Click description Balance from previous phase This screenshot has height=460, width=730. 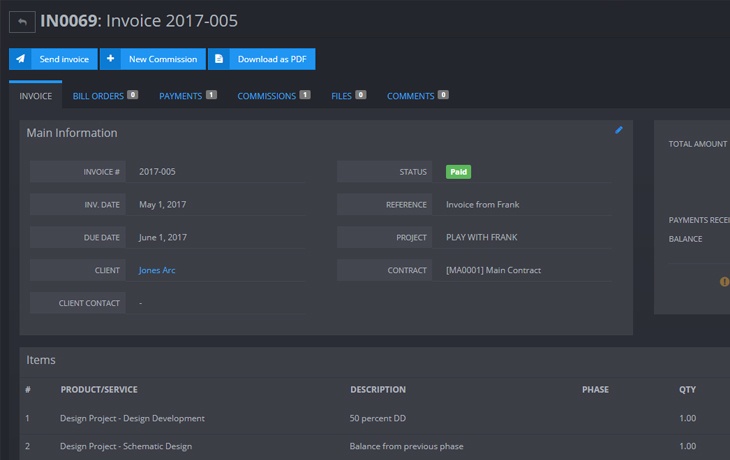click(x=406, y=446)
